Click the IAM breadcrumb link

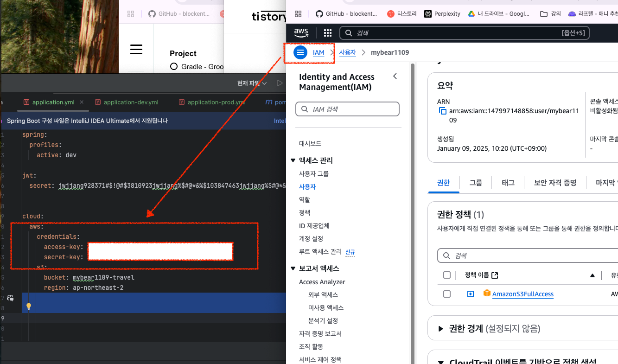click(x=319, y=53)
